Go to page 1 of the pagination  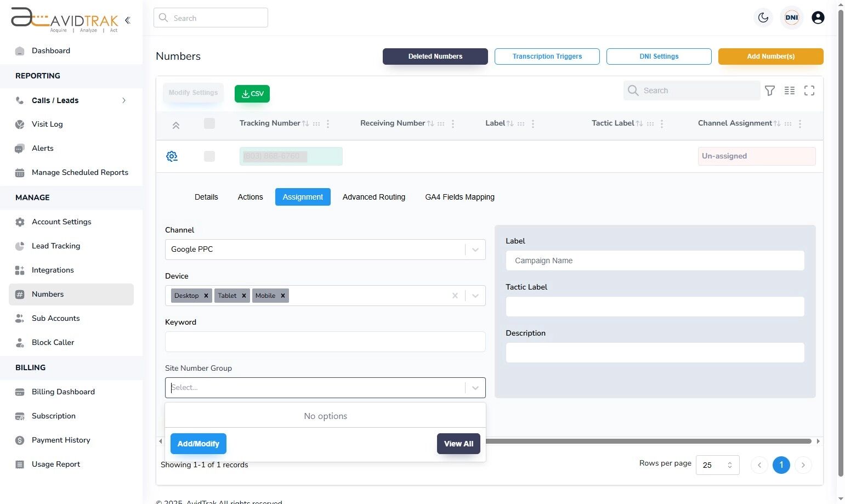tap(781, 465)
